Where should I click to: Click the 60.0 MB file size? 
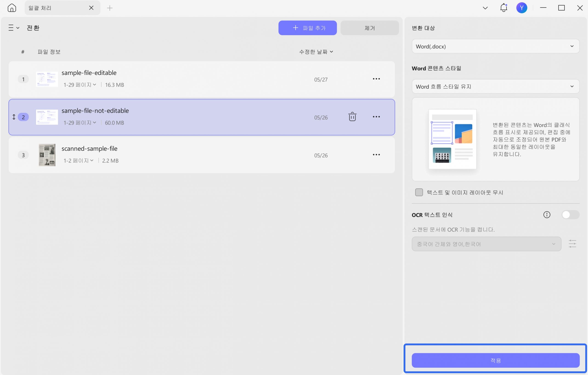click(115, 123)
